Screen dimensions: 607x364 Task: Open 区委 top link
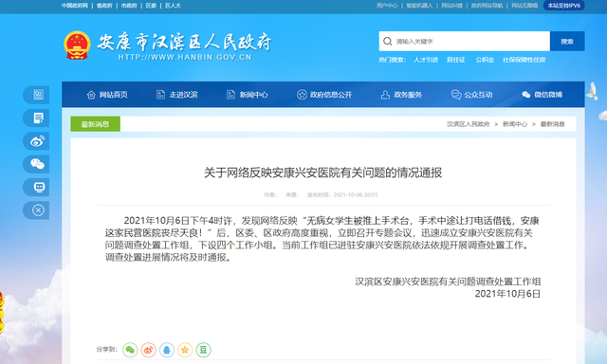[151, 6]
